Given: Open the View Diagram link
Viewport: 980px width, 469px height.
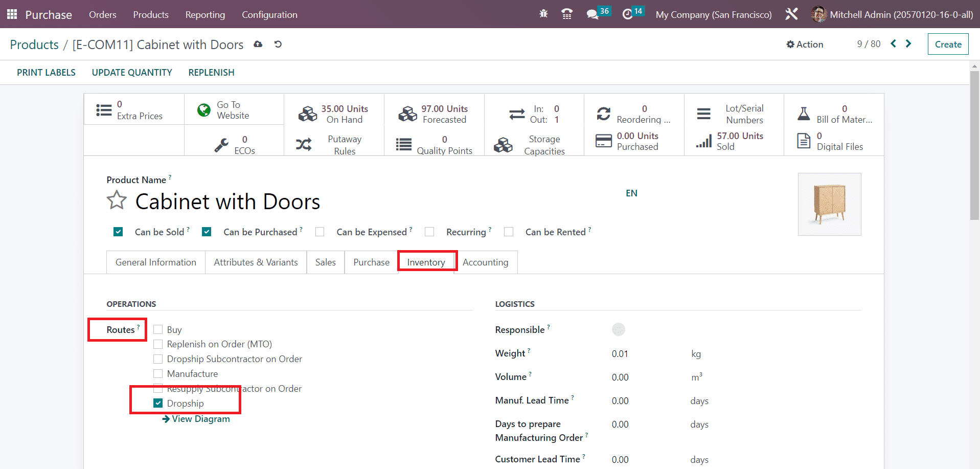Looking at the screenshot, I should (x=196, y=419).
